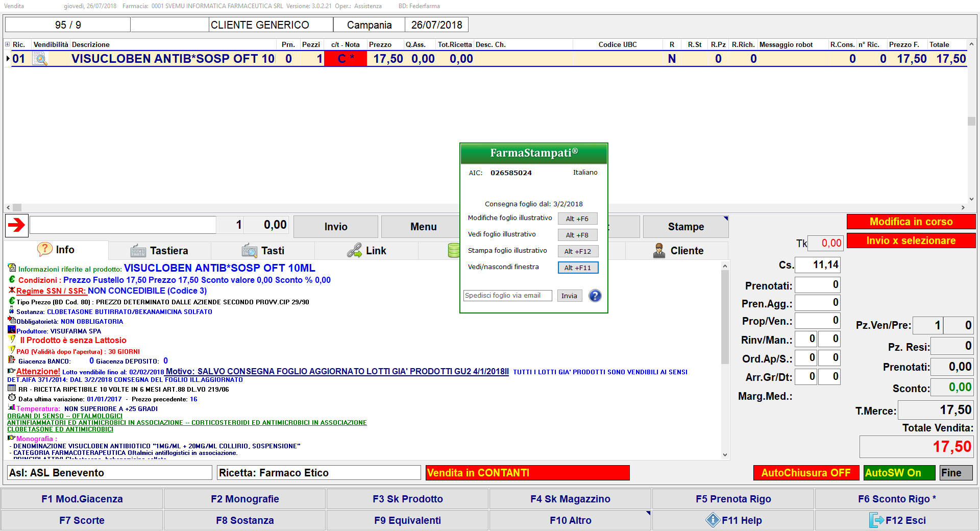
Task: Click the red arrow icon beside input field
Action: click(x=17, y=225)
